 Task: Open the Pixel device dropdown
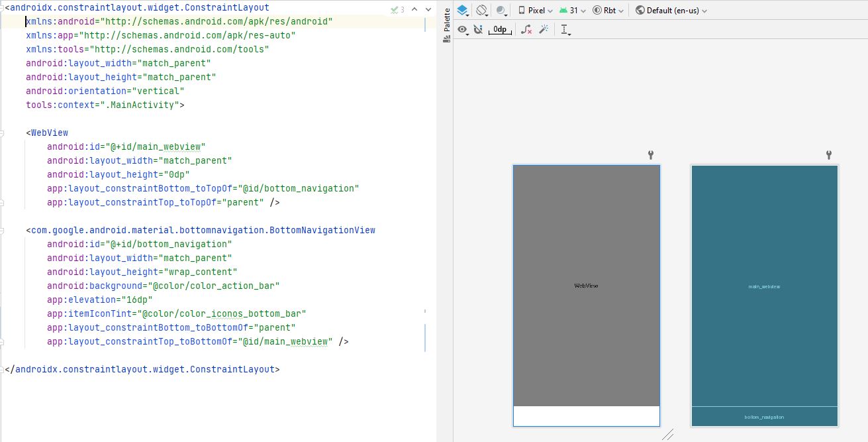point(535,11)
